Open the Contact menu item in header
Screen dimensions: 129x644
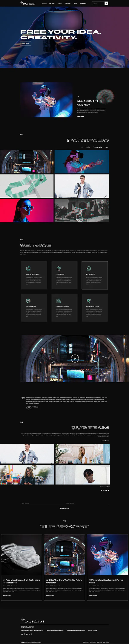83,3
